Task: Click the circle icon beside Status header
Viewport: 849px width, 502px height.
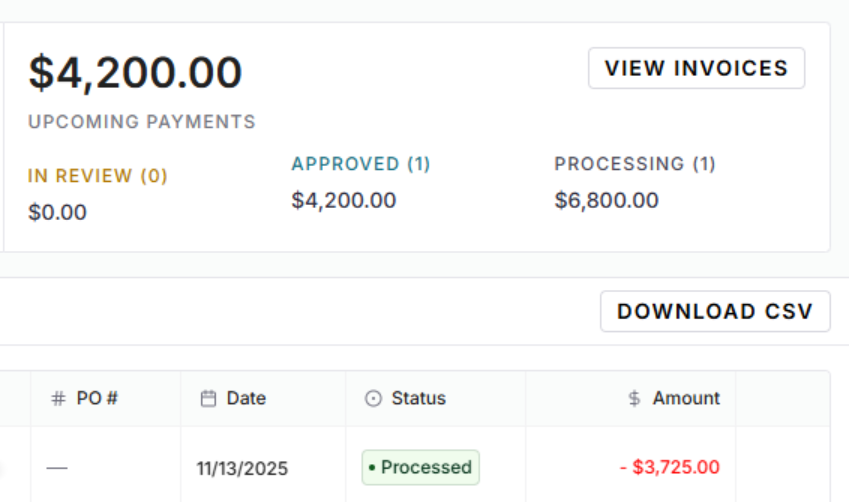Action: (374, 398)
